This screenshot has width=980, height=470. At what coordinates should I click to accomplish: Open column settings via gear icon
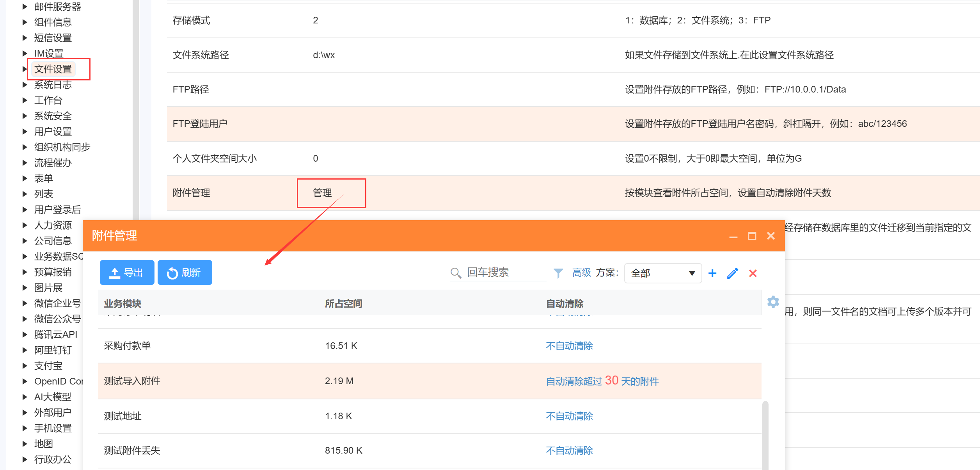click(x=773, y=302)
